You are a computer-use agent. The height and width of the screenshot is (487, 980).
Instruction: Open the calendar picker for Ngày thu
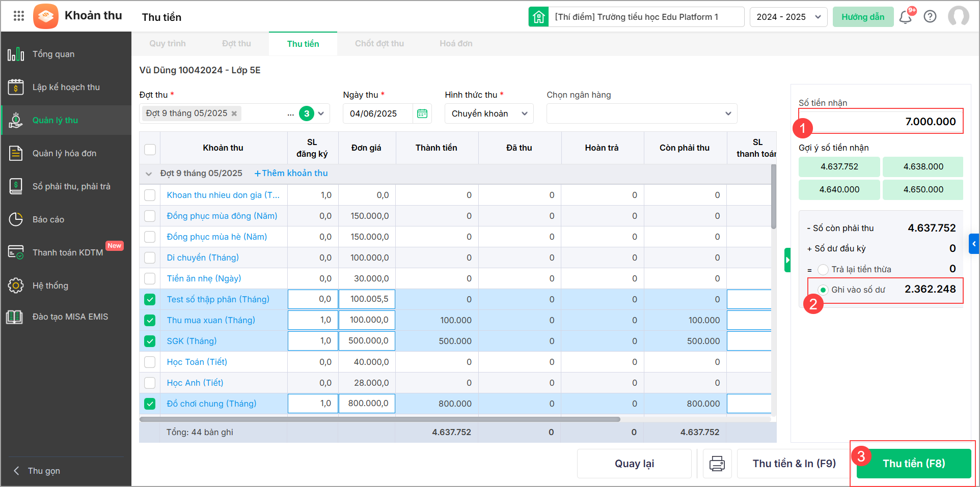[x=422, y=113]
